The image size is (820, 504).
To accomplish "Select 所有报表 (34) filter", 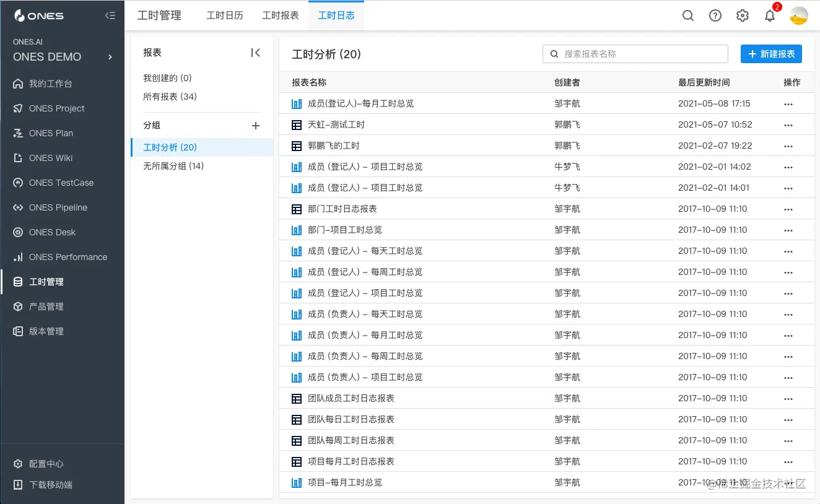I will point(170,97).
